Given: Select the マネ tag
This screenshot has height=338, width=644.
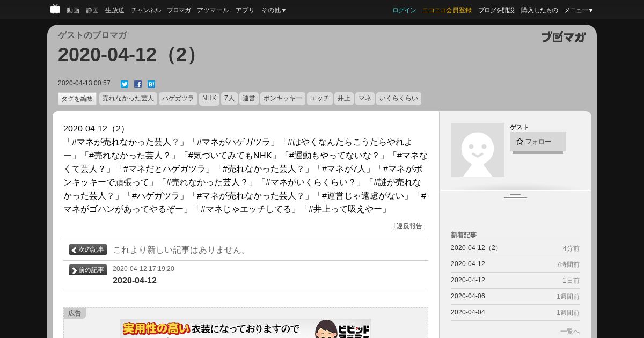Looking at the screenshot, I should point(365,99).
